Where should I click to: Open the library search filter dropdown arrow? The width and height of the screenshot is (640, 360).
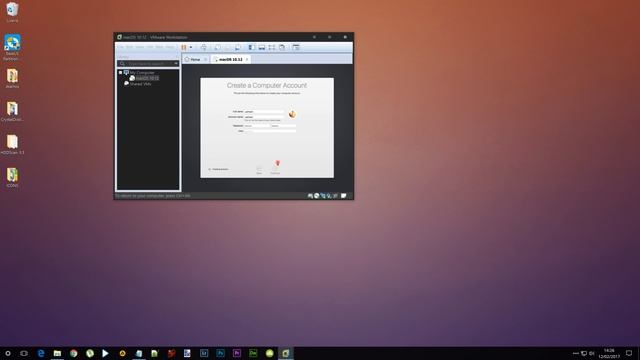[176, 64]
